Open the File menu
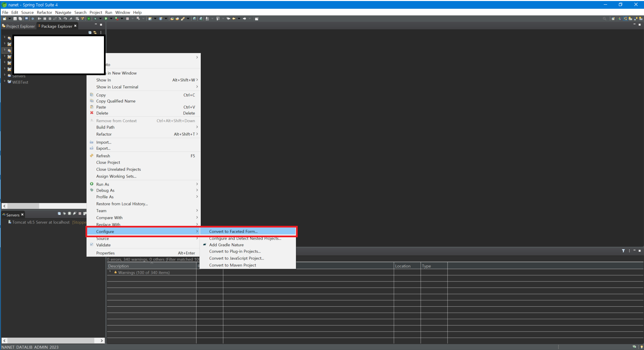The width and height of the screenshot is (644, 350). click(x=5, y=12)
